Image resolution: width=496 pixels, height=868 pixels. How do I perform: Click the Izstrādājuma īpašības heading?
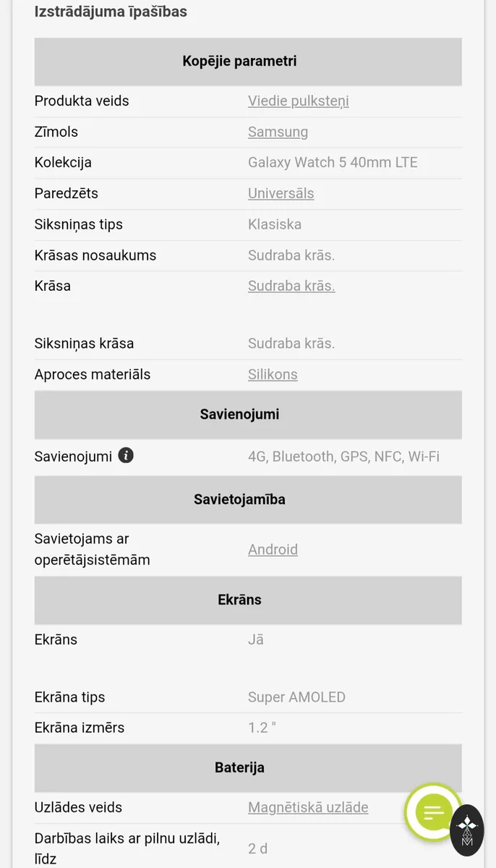(111, 12)
